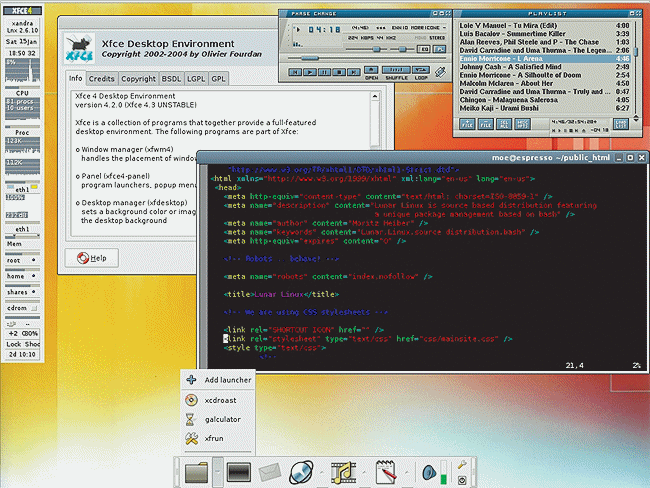Click the panel logout power icon
The image size is (650, 488).
[462, 480]
